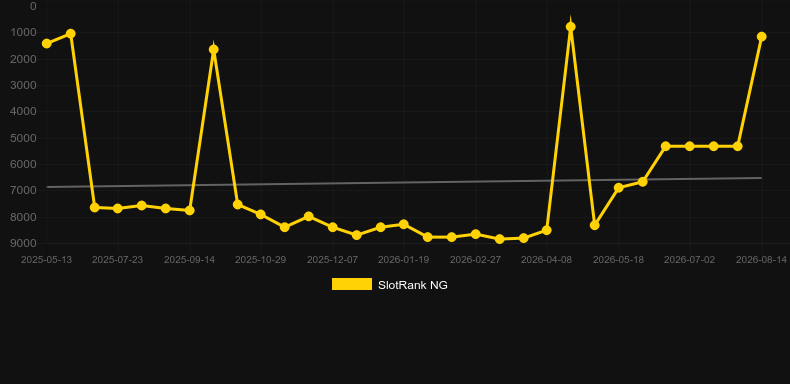Click the highest spike point after 2026-04-08
The height and width of the screenshot is (384, 790).
point(571,27)
